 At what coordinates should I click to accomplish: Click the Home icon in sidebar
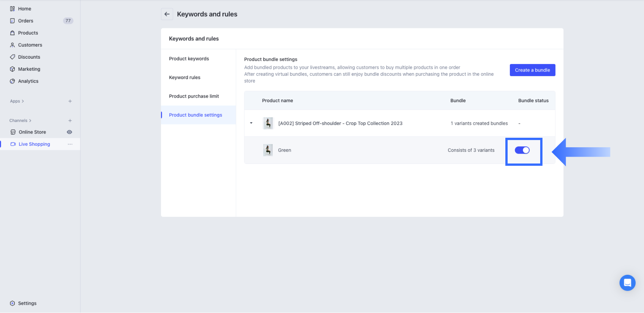[13, 9]
